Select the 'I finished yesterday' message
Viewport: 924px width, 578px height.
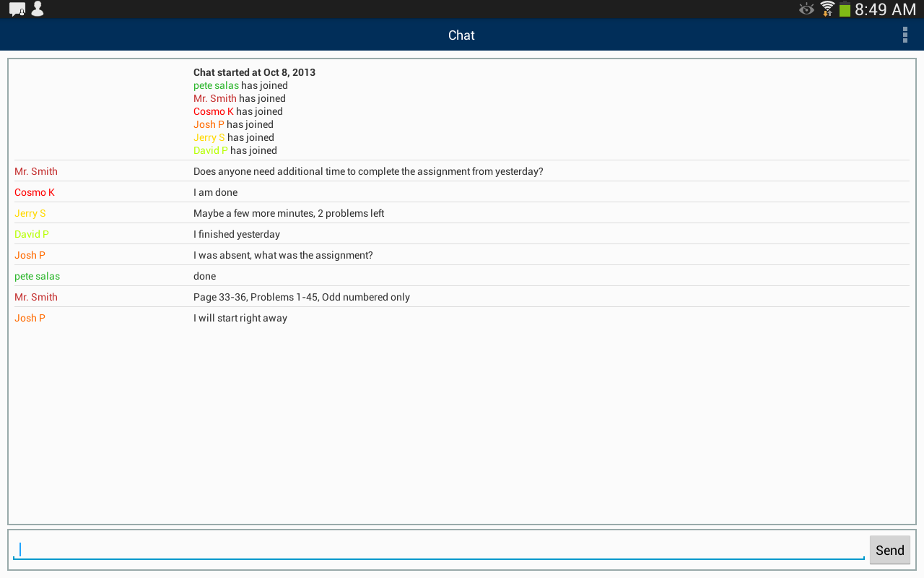point(237,234)
